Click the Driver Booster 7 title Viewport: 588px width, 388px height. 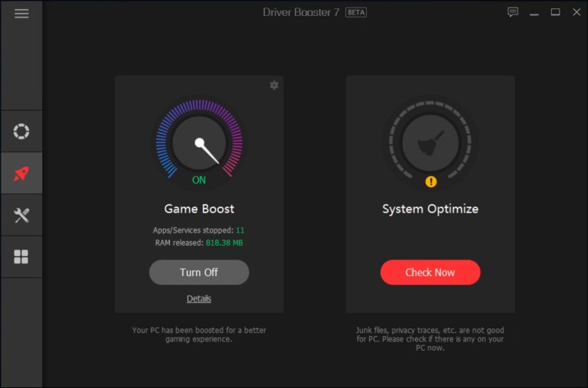point(301,12)
